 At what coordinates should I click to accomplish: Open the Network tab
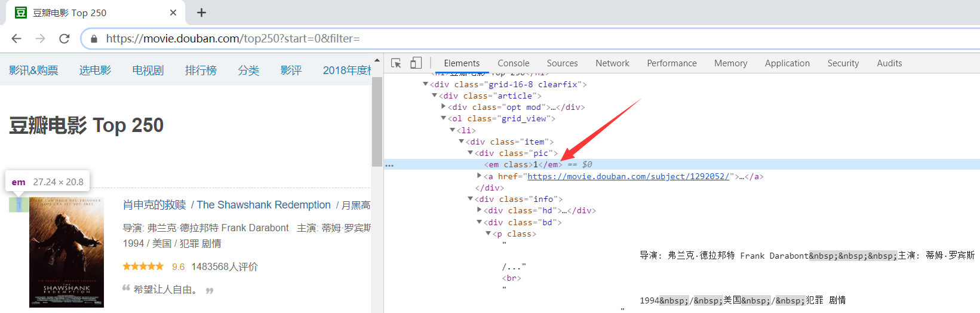point(612,63)
